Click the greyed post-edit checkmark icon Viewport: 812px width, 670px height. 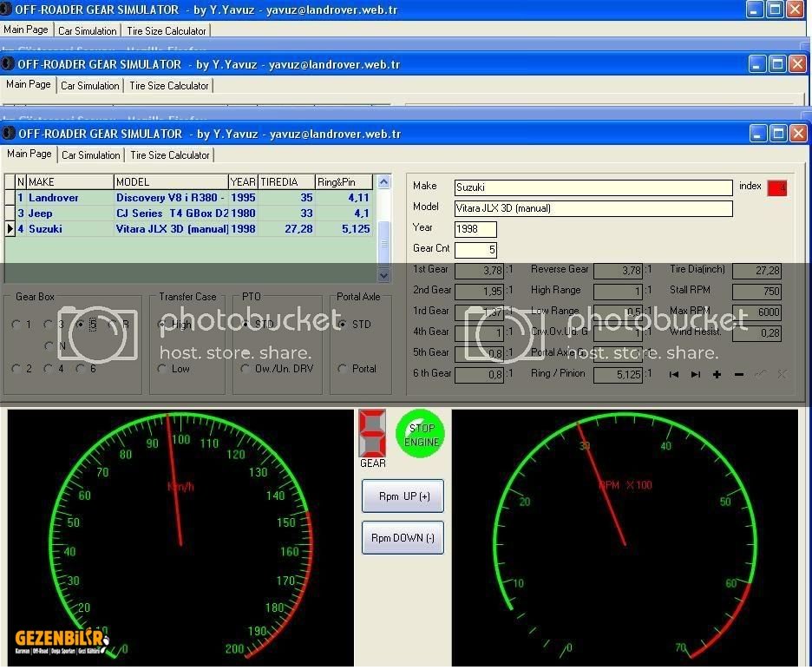[761, 374]
